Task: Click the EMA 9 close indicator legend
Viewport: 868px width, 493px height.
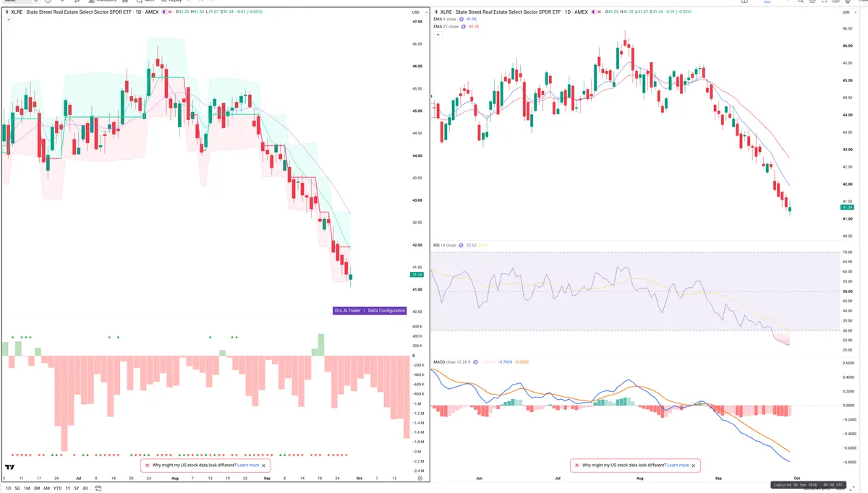Action: tap(444, 20)
